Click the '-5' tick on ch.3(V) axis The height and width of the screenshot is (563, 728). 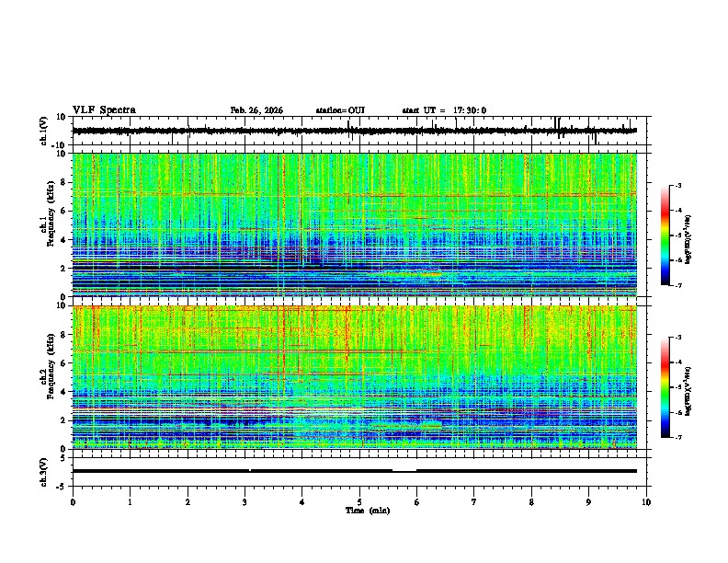click(63, 487)
